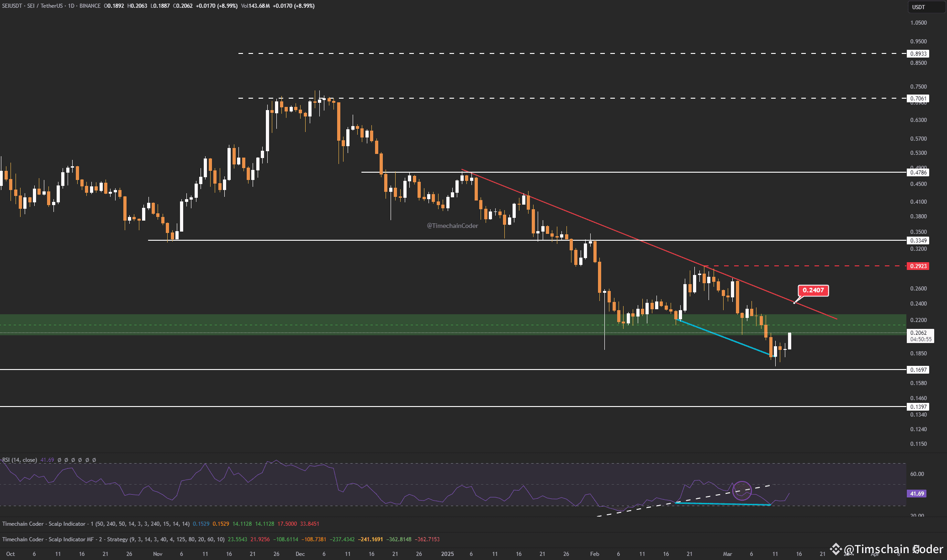
Task: Click the open value O0.1892 in header
Action: point(114,6)
